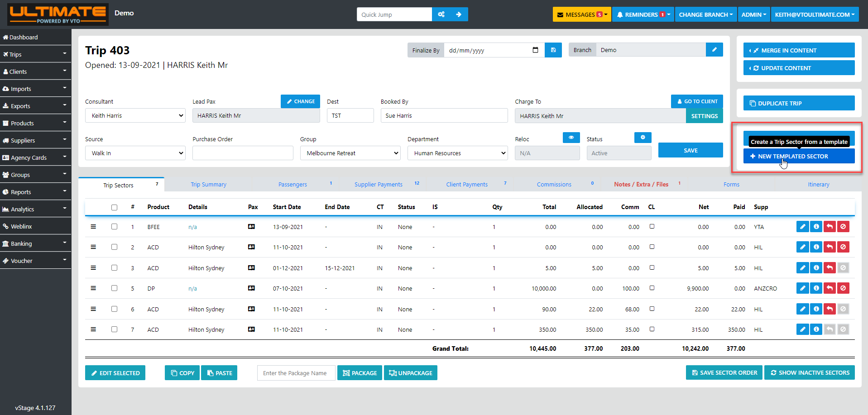Screen dimensions: 868x415
Task: Click info icon for DP sector row
Action: tap(816, 288)
